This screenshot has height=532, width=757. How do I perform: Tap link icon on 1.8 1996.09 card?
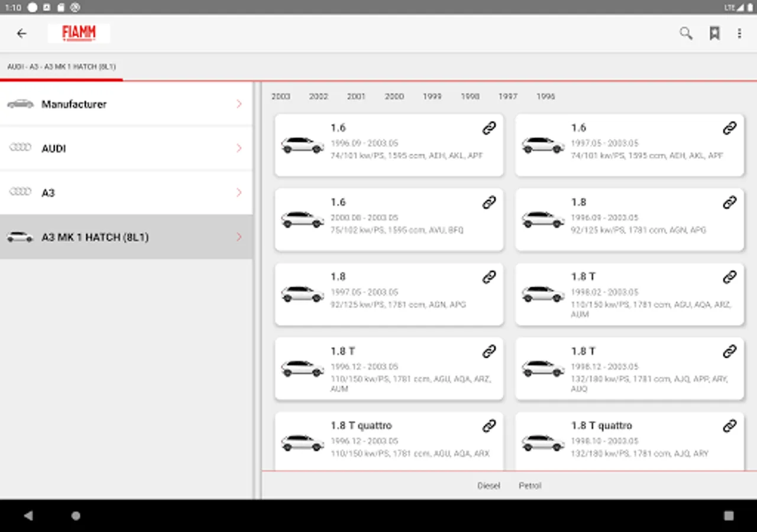[730, 202]
